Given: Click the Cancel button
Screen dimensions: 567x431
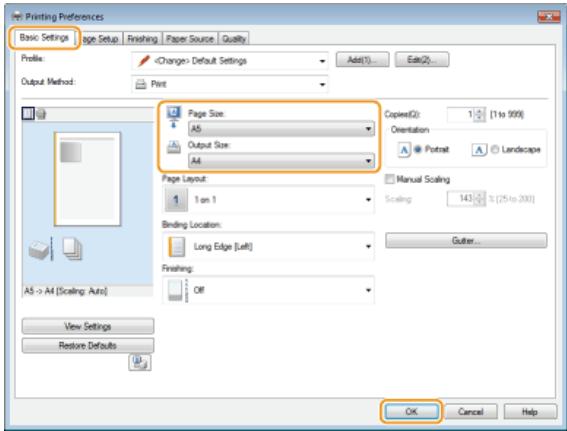Looking at the screenshot, I should pos(470,411).
